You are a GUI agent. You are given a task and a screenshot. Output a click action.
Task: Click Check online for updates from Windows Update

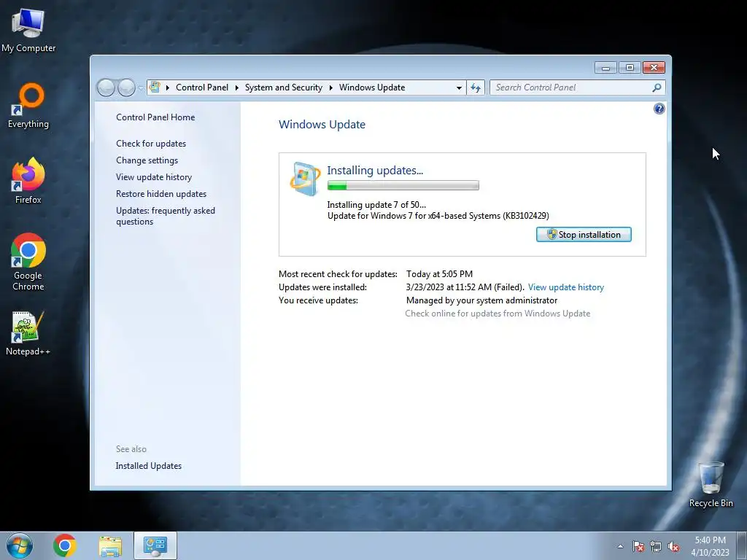pyautogui.click(x=498, y=314)
